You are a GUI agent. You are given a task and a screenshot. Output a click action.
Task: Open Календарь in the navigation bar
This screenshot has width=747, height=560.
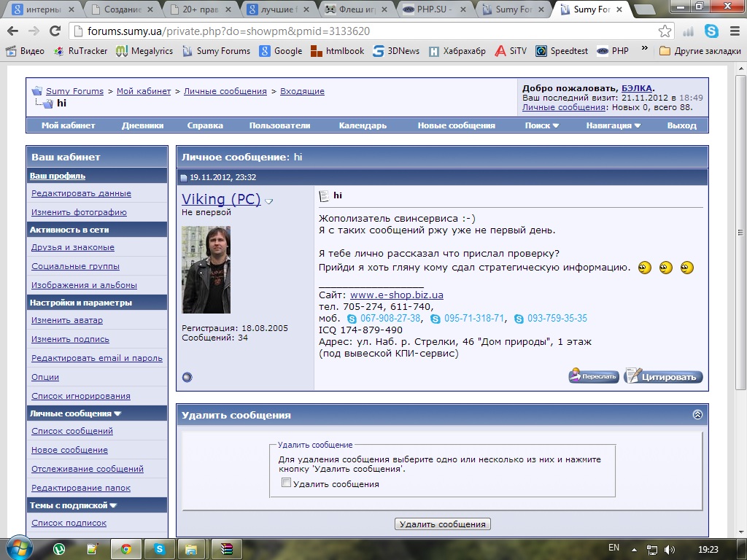pyautogui.click(x=363, y=125)
